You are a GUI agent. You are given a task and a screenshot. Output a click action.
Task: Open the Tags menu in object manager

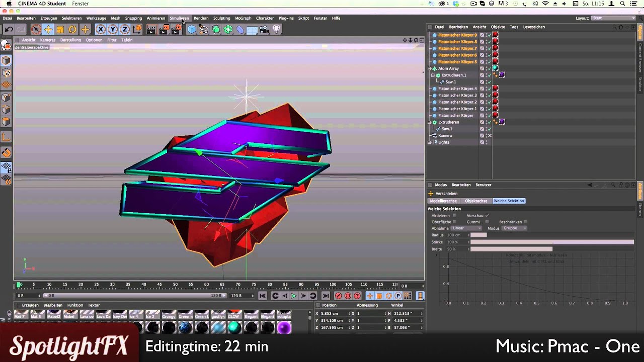[514, 27]
